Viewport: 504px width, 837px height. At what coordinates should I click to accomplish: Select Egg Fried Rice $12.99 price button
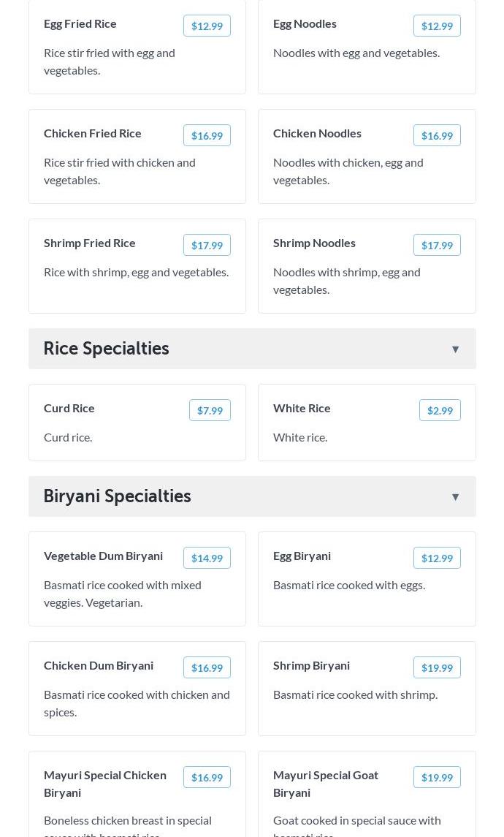207,26
